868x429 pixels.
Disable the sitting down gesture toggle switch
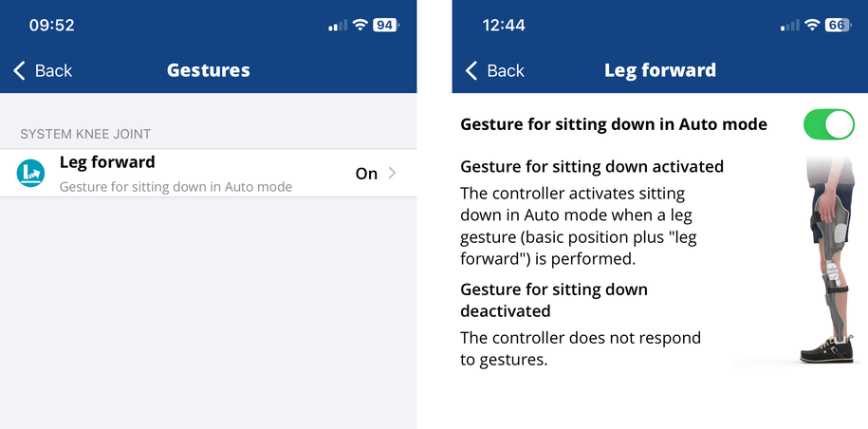click(x=828, y=124)
